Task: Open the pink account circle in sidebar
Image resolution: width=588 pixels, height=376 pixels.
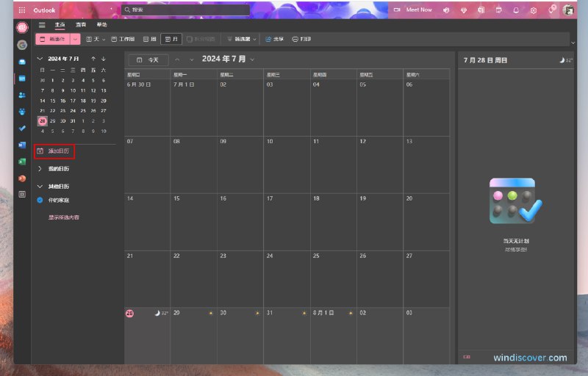Action: coord(22,27)
